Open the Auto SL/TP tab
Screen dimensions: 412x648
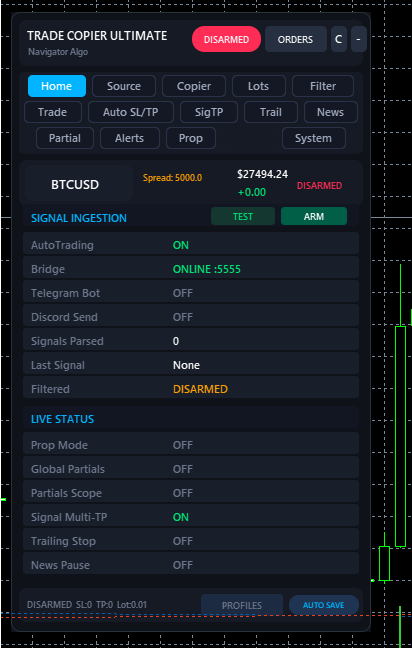pos(131,112)
